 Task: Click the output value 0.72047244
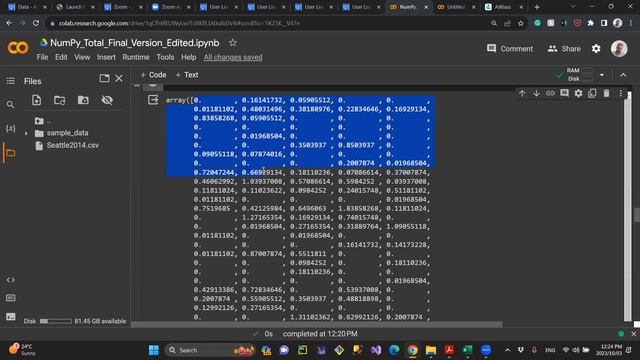coord(214,173)
